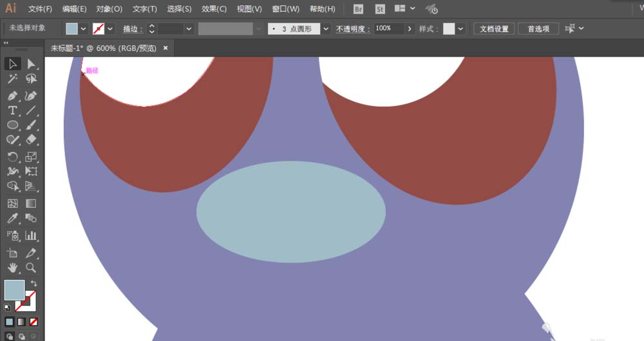Select the Shaper tool
The width and height of the screenshot is (644, 341).
click(13, 140)
